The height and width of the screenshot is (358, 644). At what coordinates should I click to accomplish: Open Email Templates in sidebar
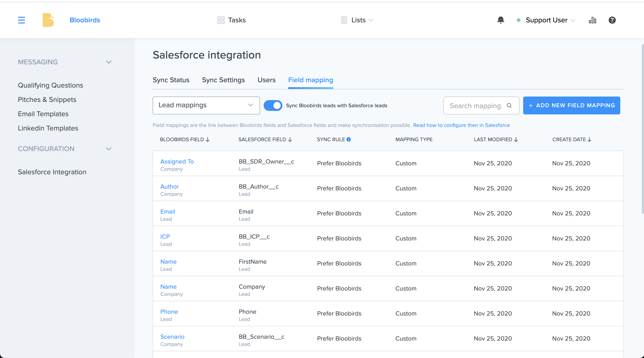[43, 114]
